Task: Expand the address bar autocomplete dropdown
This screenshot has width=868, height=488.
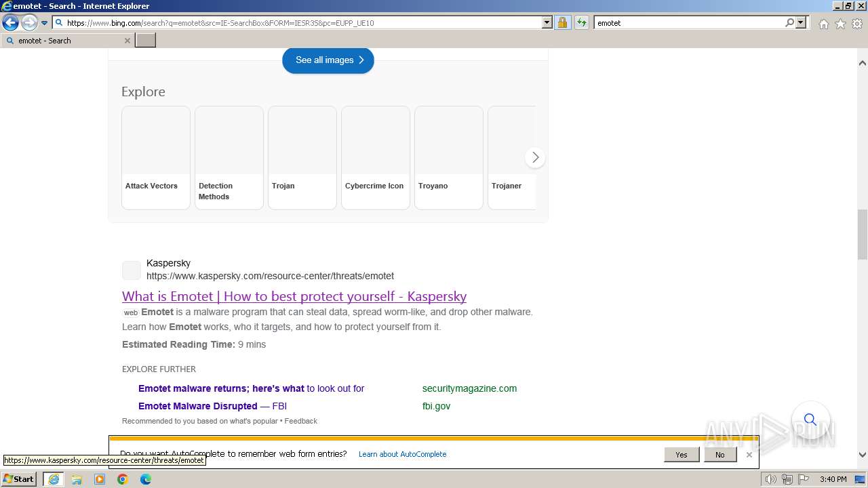Action: 547,22
